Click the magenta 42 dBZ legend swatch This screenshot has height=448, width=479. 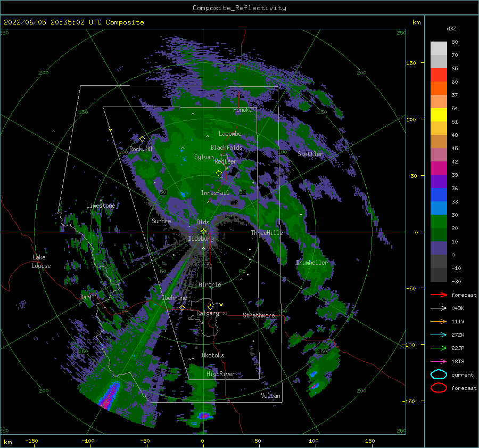coord(439,168)
